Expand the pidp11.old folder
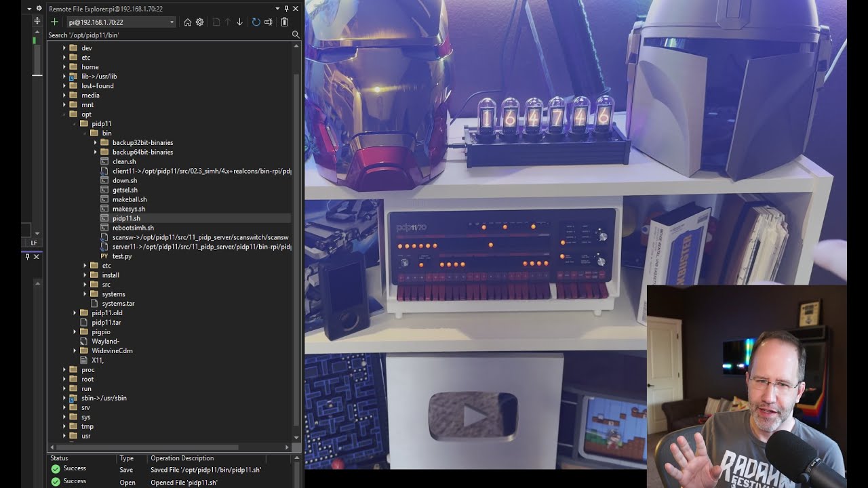 click(75, 313)
